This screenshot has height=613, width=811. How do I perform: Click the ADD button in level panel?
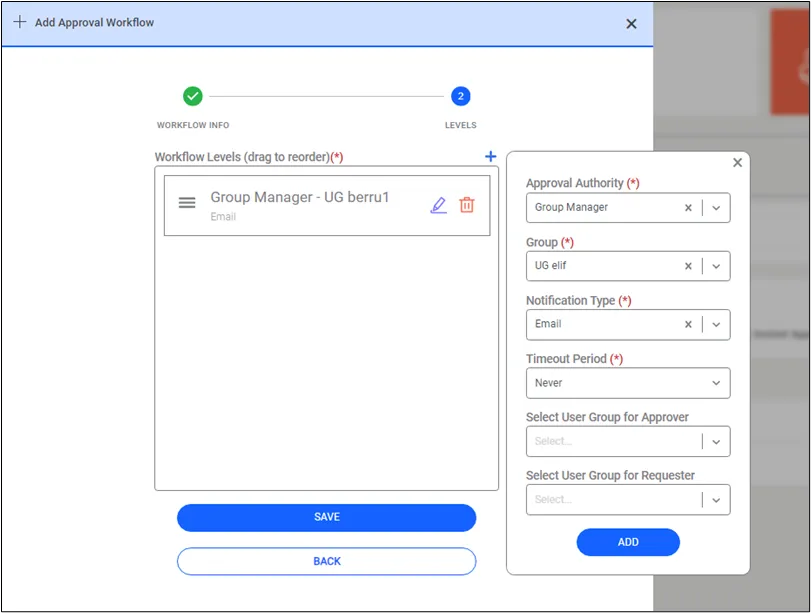tap(628, 542)
